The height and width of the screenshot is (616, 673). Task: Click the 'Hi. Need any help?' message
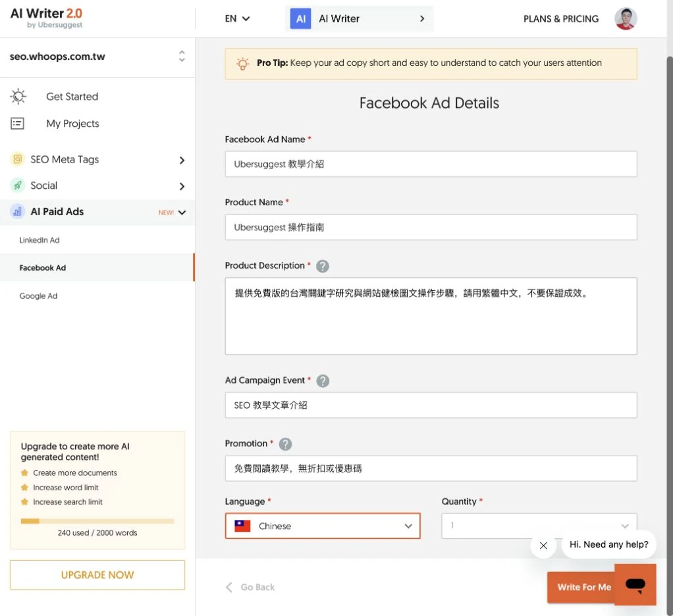point(608,544)
